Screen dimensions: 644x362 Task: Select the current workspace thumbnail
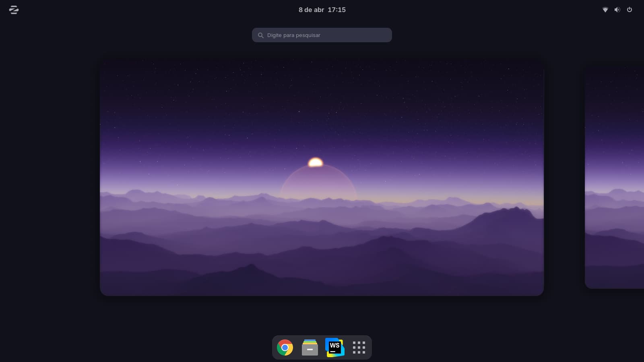click(322, 177)
